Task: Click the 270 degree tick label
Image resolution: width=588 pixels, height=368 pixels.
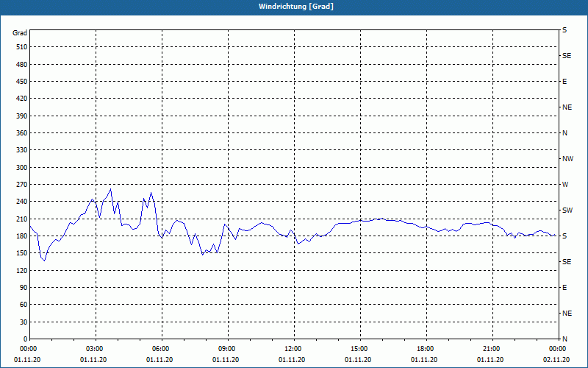Action: 22,185
